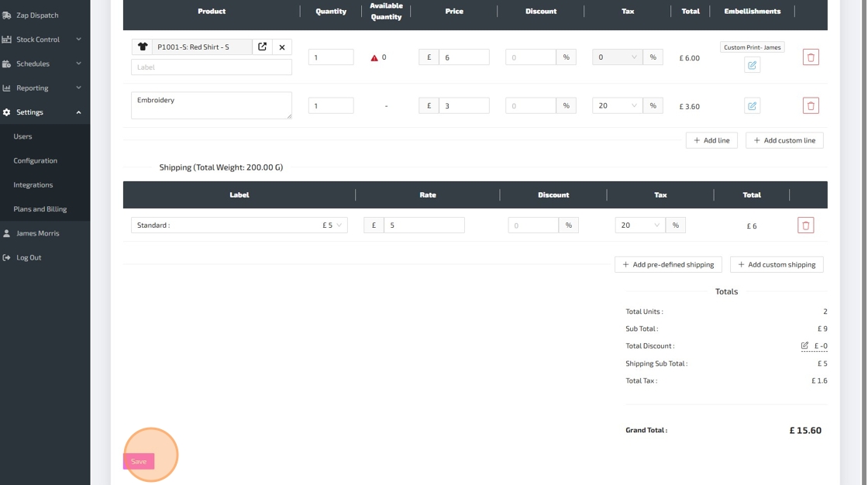Delete the Embroidery order line
The height and width of the screenshot is (485, 868).
click(x=811, y=105)
